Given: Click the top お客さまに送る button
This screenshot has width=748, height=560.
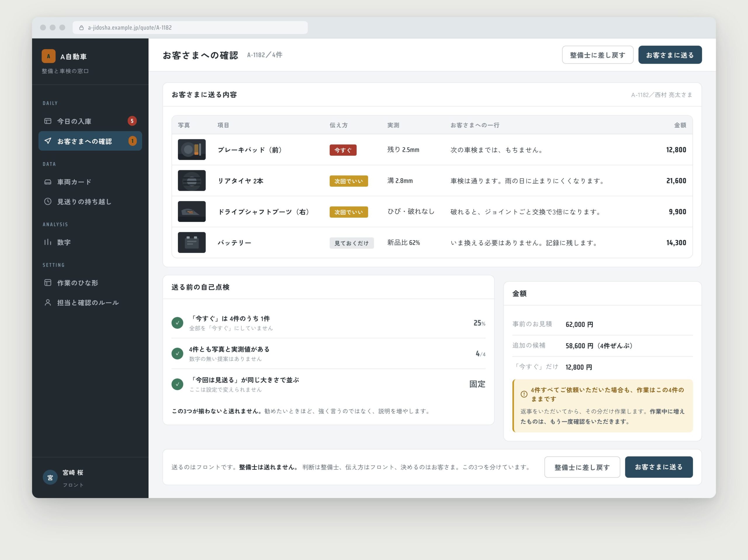Looking at the screenshot, I should pyautogui.click(x=670, y=55).
